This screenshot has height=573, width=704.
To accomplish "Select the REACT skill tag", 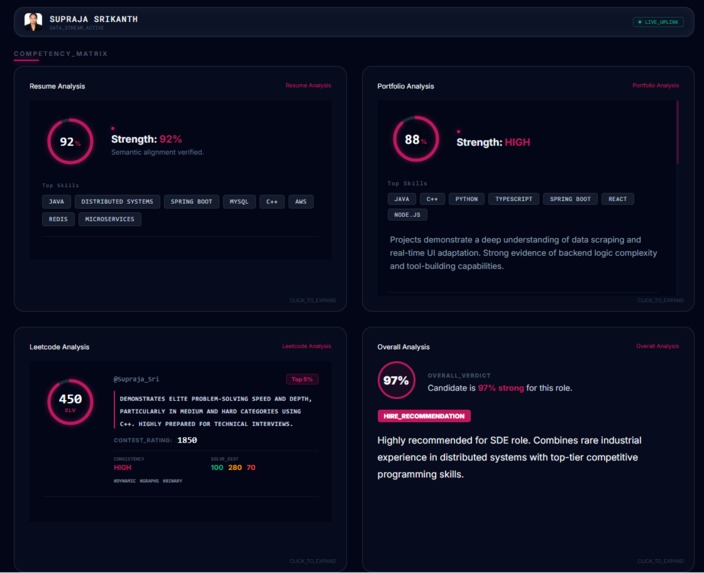I will coord(618,199).
